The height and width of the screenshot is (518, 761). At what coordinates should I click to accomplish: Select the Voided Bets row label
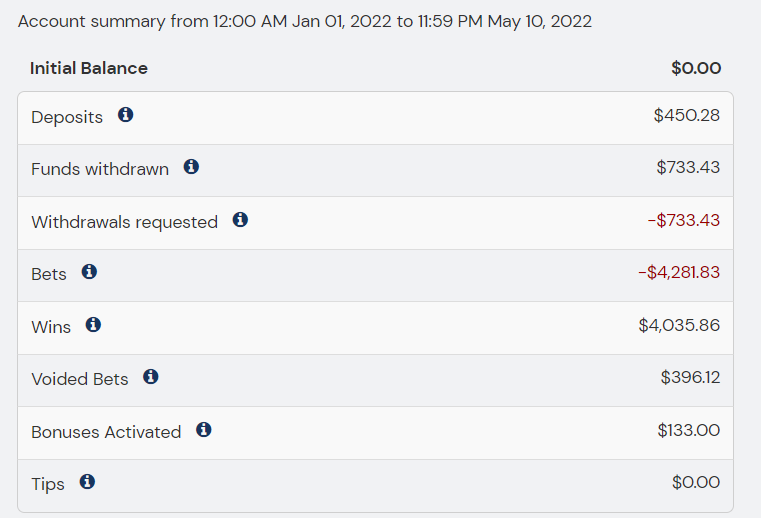pos(80,379)
